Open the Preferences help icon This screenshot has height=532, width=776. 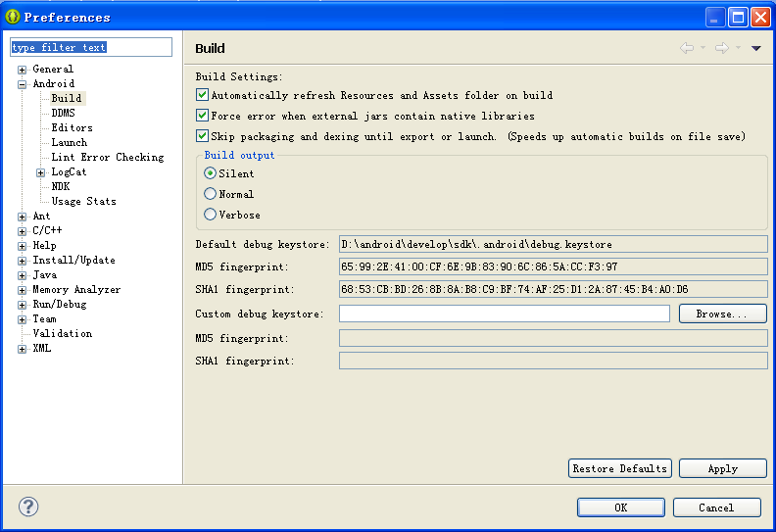(28, 507)
